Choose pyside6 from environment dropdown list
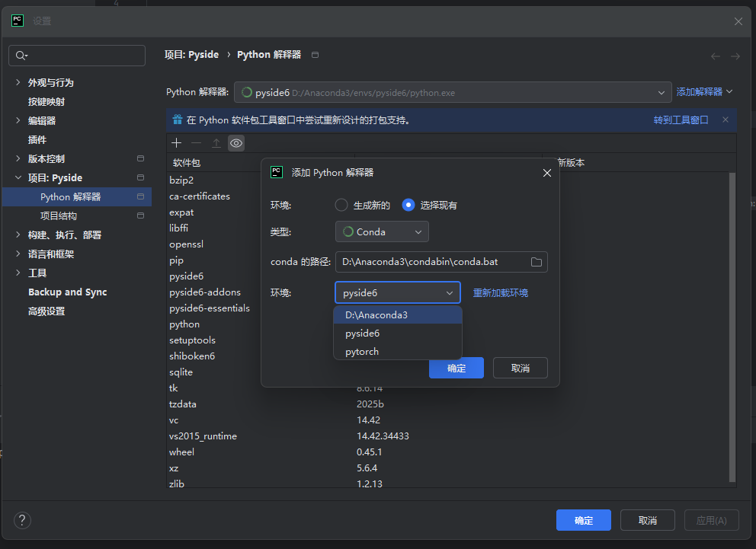 [x=398, y=334]
